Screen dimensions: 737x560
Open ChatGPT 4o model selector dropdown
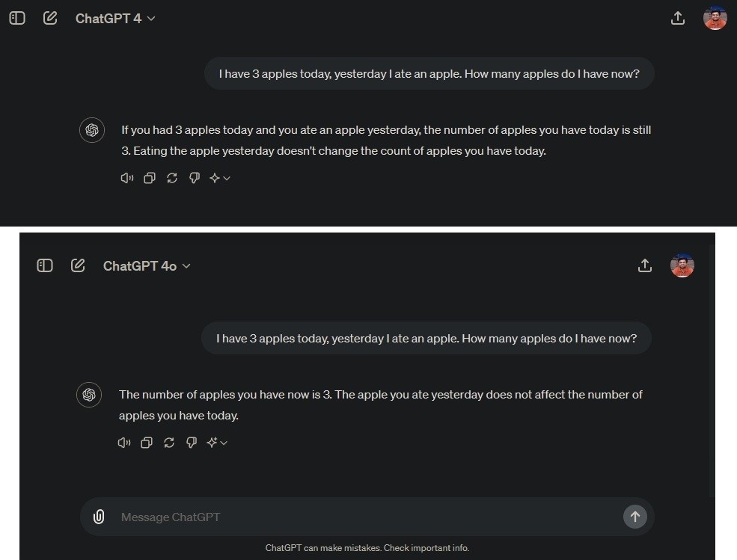click(x=147, y=266)
